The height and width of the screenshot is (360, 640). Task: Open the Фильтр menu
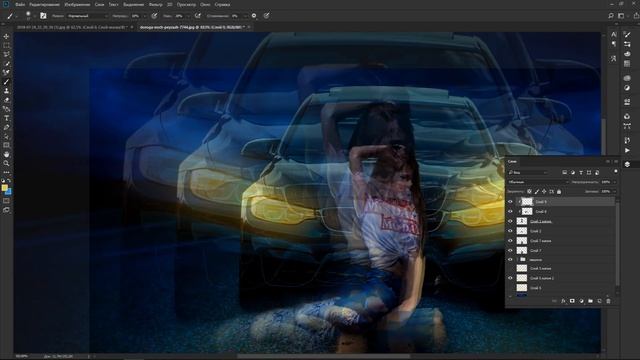156,4
